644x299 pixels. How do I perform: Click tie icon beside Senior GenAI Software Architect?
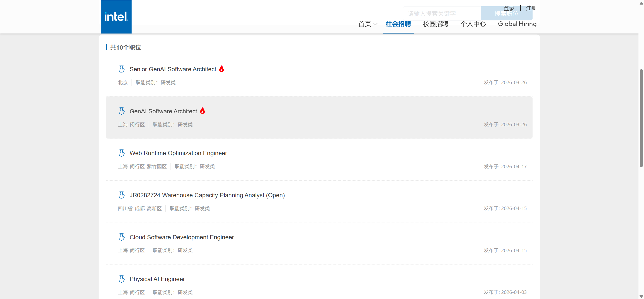pos(122,69)
